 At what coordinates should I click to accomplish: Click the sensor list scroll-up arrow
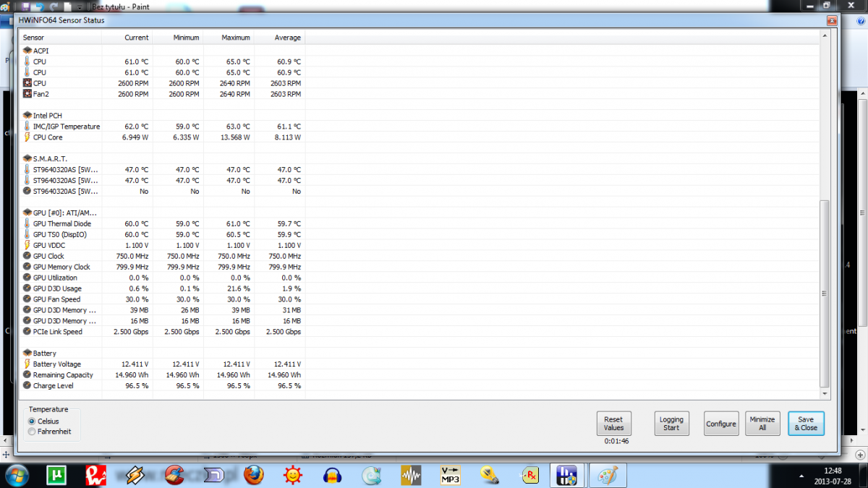[824, 37]
